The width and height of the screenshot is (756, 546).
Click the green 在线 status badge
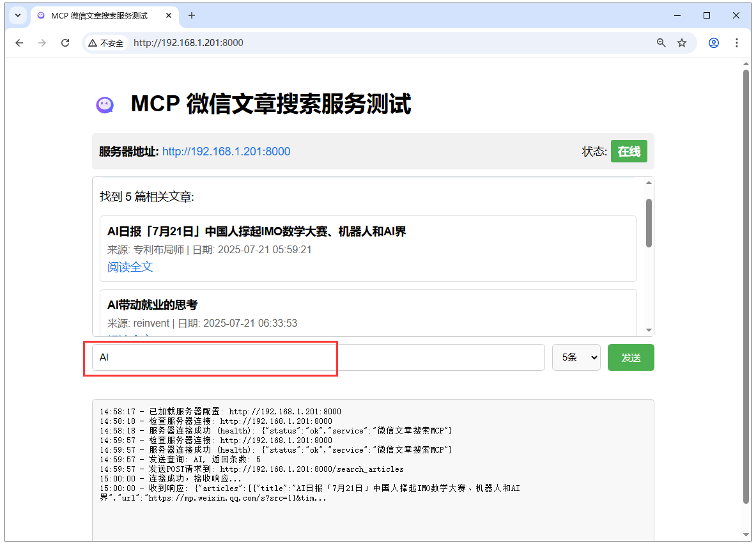click(629, 152)
